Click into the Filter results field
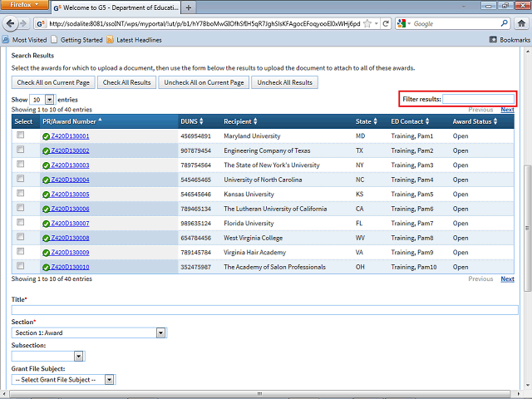The height and width of the screenshot is (399, 532). (x=478, y=99)
